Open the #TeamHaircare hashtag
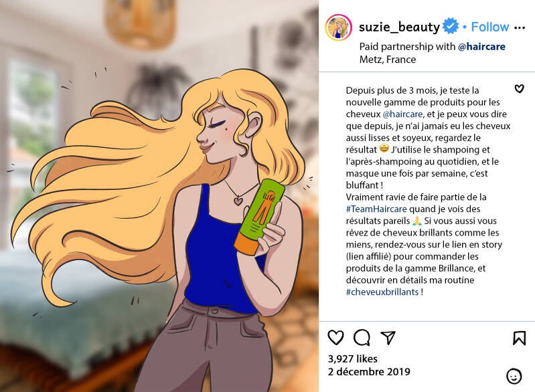535x392 pixels. coord(376,209)
